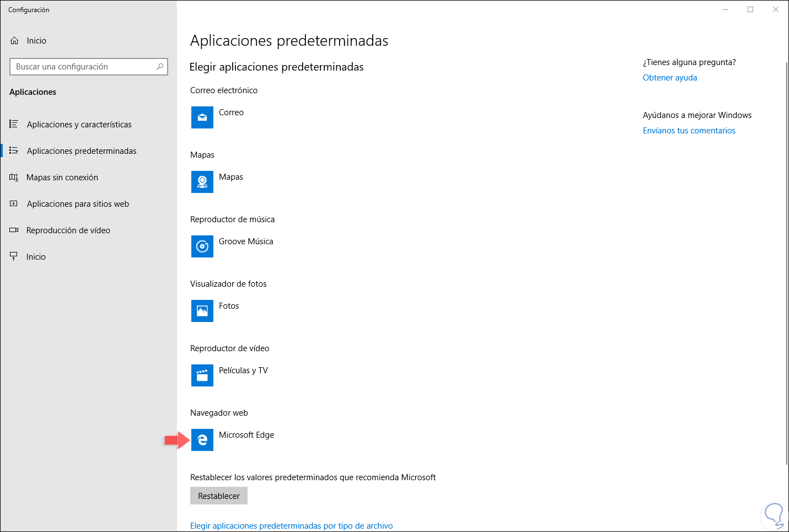Click the Correo mail app icon
This screenshot has width=789, height=532.
(x=202, y=117)
